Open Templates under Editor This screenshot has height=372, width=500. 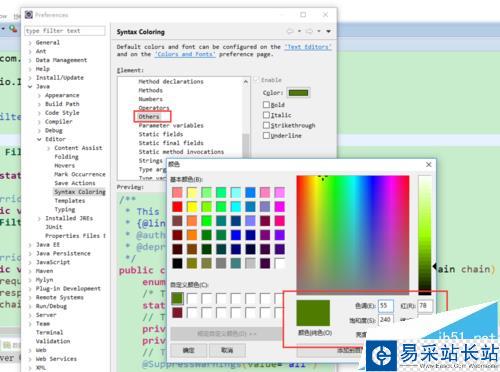[70, 201]
